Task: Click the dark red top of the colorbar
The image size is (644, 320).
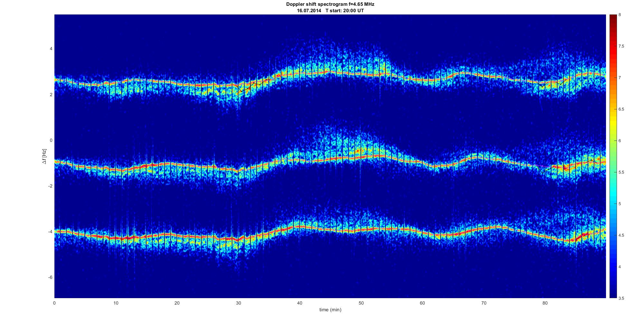Action: coord(613,19)
